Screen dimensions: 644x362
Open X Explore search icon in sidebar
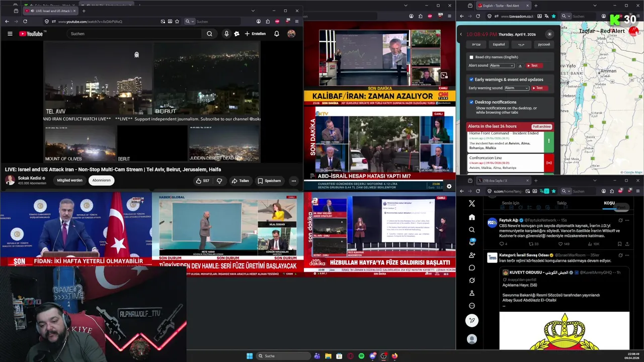[471, 230]
